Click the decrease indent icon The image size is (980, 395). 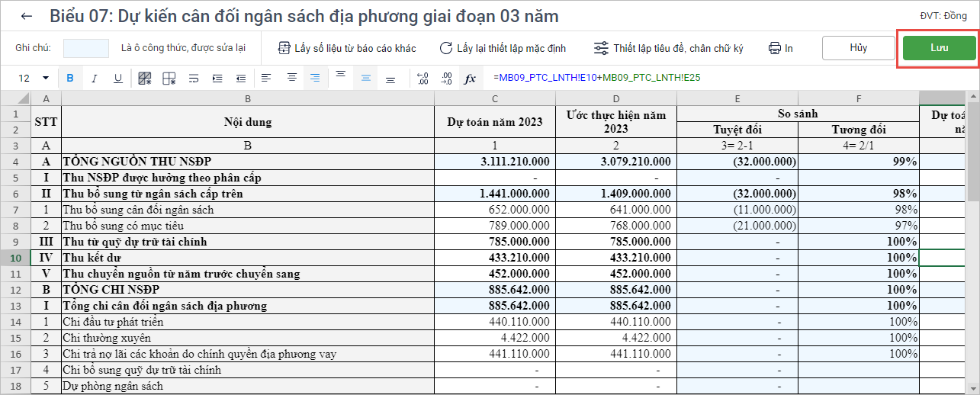click(x=241, y=78)
